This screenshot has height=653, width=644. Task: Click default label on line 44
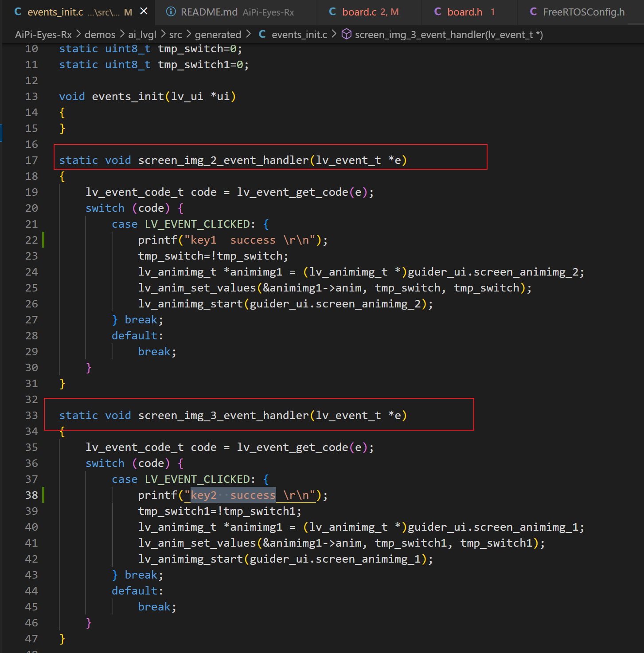click(137, 591)
